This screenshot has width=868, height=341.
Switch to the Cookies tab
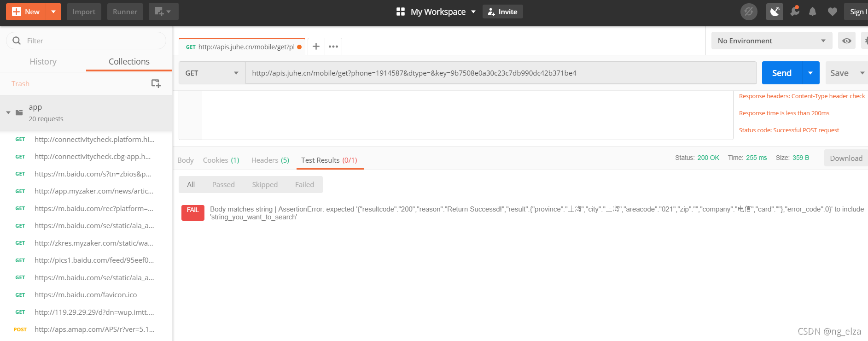221,160
